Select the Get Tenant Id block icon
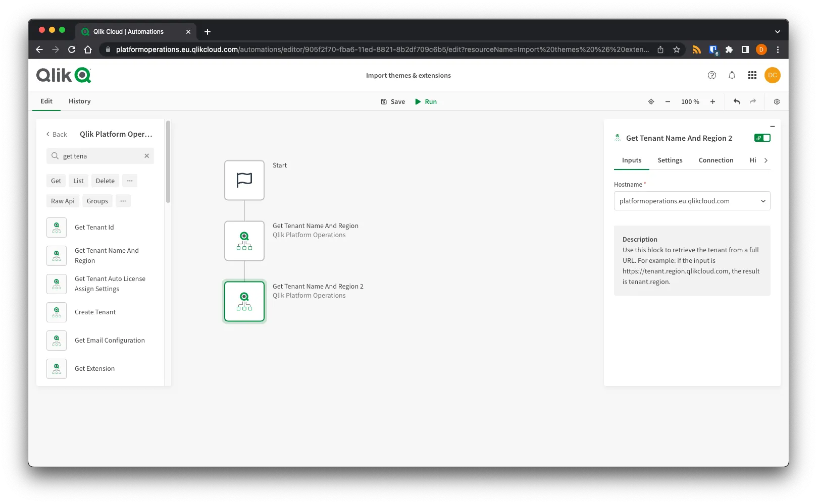The image size is (817, 504). (56, 227)
